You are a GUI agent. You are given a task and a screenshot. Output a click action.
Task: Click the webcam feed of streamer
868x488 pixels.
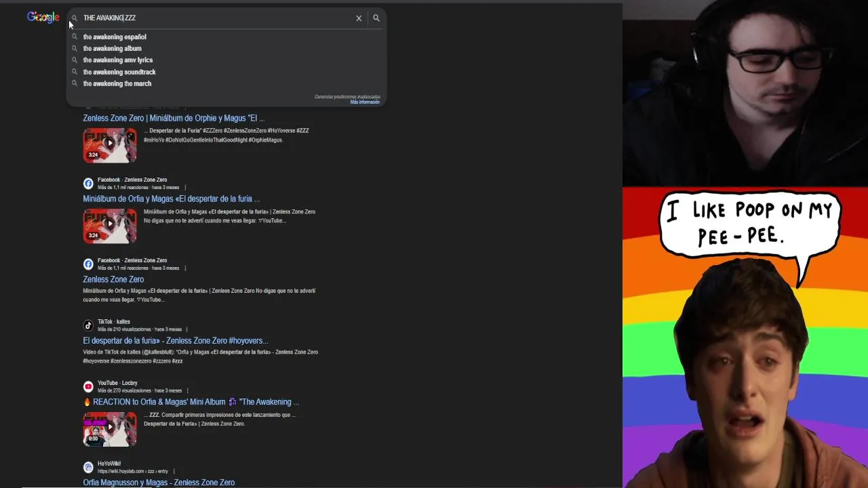pos(745,93)
